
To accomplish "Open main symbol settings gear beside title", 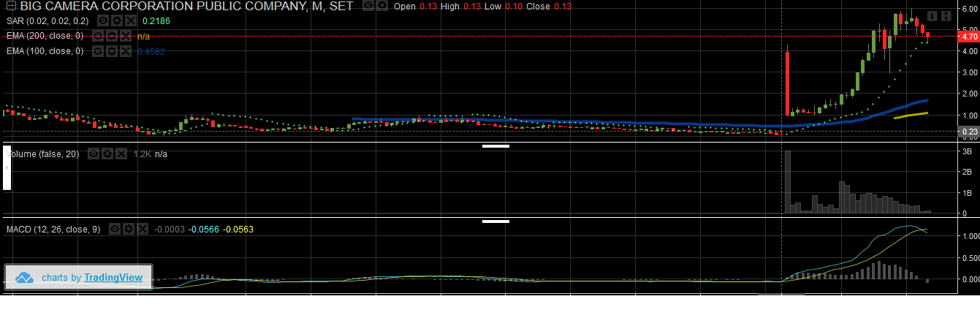I will tap(382, 6).
